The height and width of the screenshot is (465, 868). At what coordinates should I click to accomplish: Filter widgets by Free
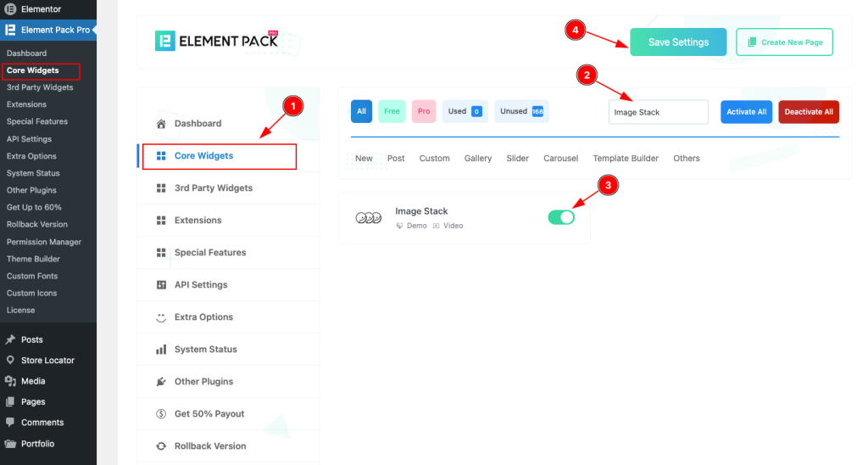[x=392, y=111]
